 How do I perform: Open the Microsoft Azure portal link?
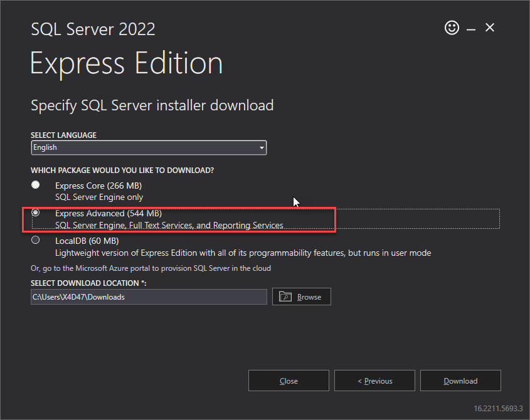click(151, 268)
